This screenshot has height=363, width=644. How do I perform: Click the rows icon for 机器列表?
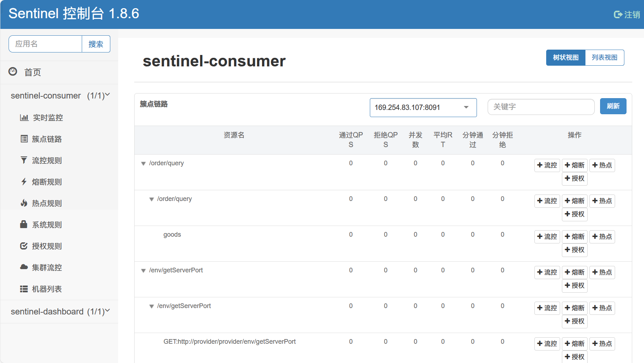coord(24,289)
